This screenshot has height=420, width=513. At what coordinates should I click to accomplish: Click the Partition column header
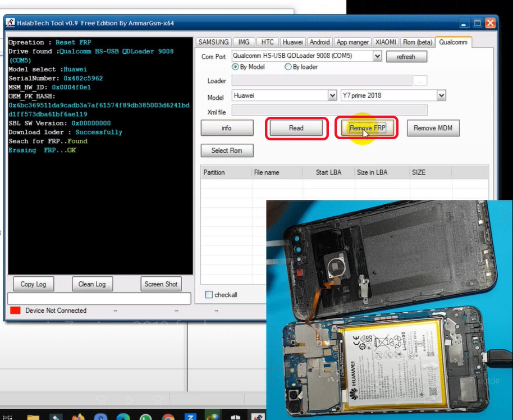point(226,172)
